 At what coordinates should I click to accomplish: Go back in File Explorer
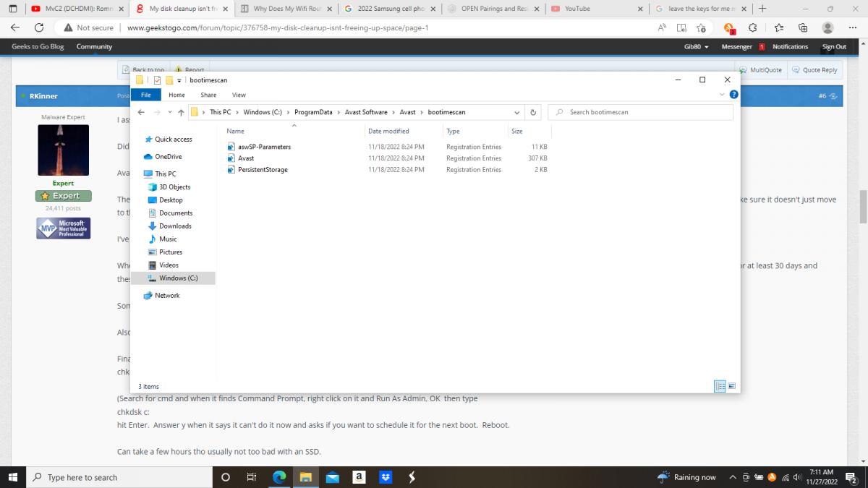[x=142, y=112]
